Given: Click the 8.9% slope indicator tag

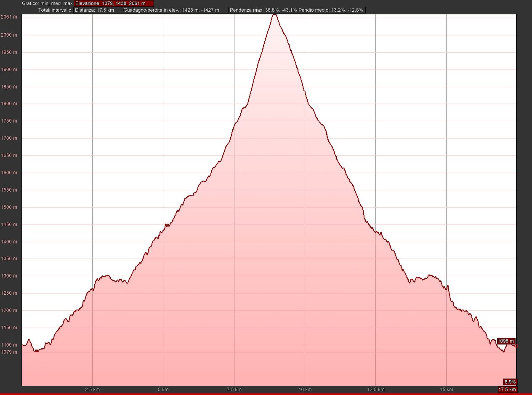Looking at the screenshot, I should 510,382.
